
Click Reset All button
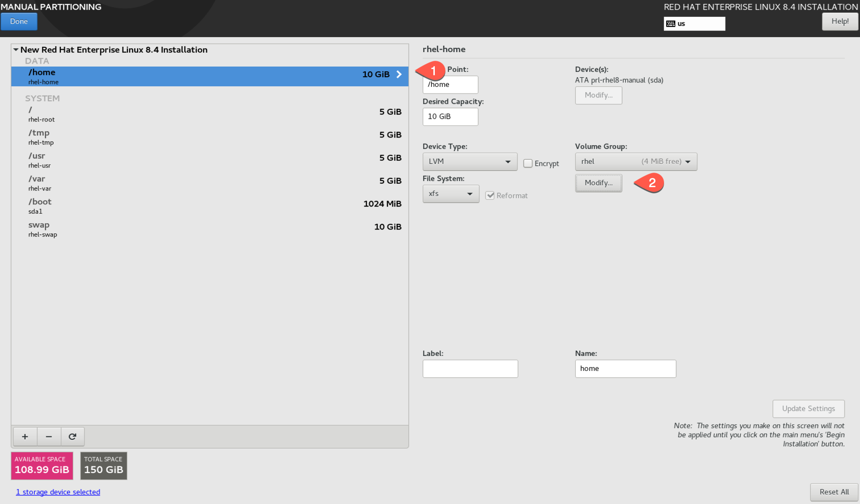click(x=834, y=492)
